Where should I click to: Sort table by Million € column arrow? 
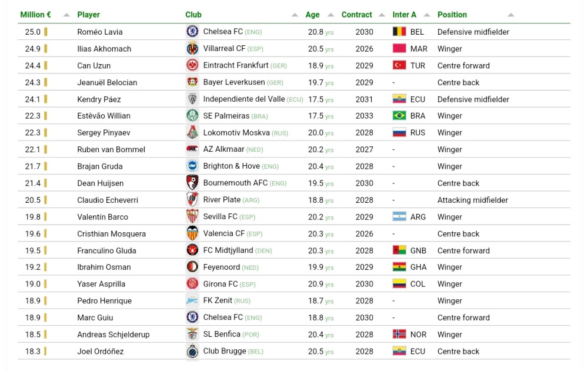pyautogui.click(x=66, y=15)
